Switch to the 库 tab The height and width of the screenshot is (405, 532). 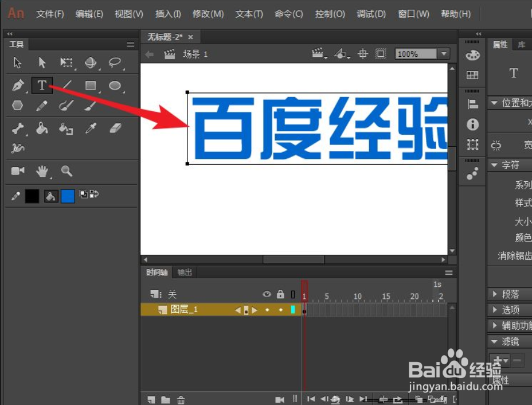(522, 45)
